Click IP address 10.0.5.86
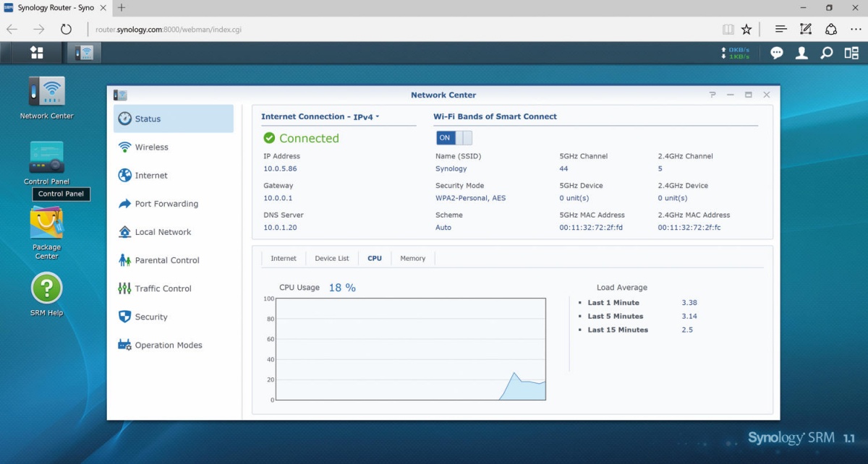 [280, 168]
